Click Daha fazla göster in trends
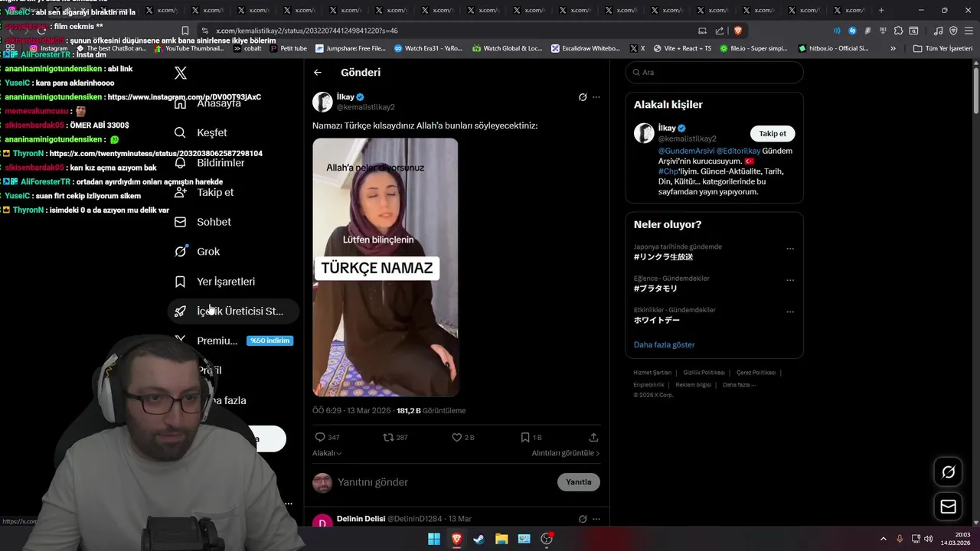Viewport: 980px width, 551px height. pyautogui.click(x=665, y=344)
